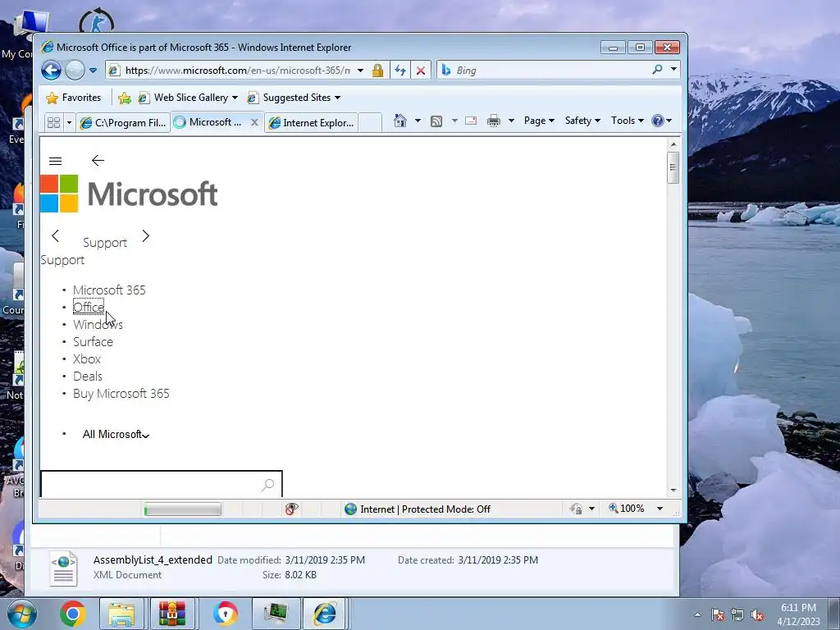The height and width of the screenshot is (630, 840).
Task: Click the hamburger menu icon on page
Action: [55, 161]
